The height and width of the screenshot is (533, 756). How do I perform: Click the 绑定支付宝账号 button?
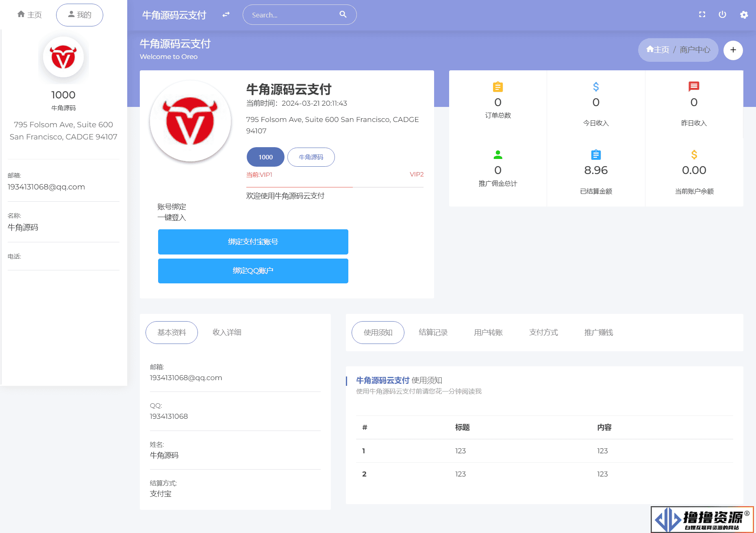click(253, 242)
